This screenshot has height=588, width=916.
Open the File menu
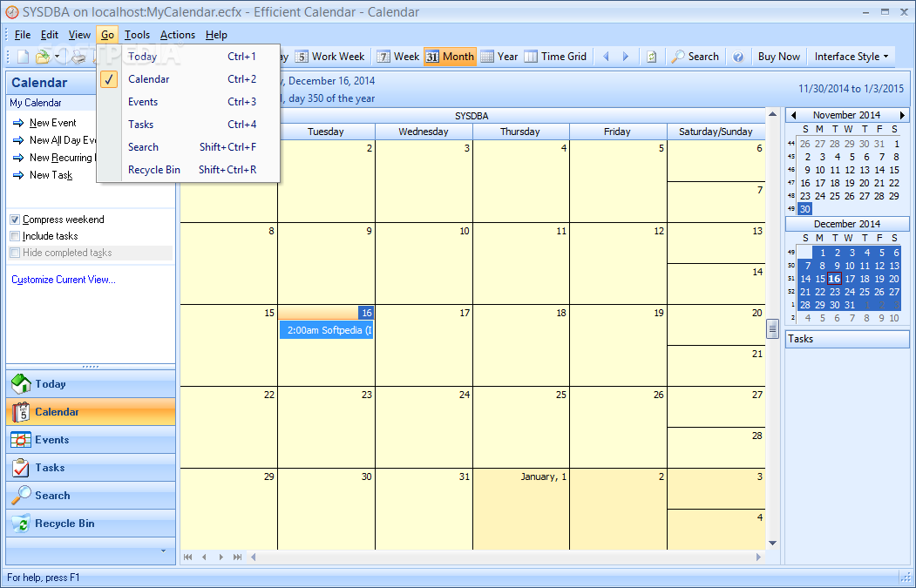[23, 35]
